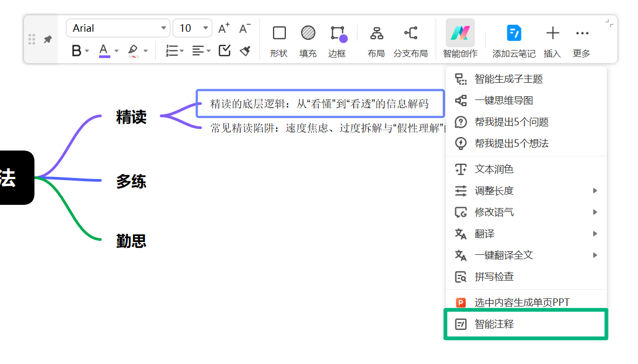This screenshot has height=364, width=638.
Task: Select 智能生成子主题 menu item
Action: pos(526,79)
